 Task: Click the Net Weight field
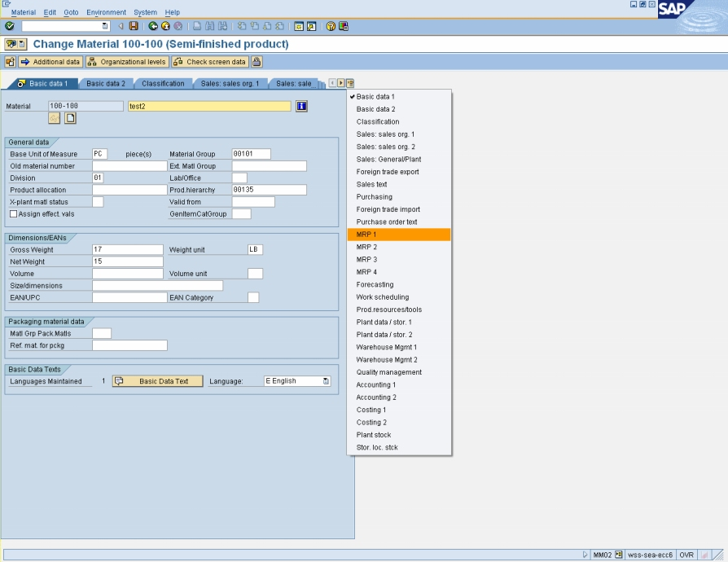tap(128, 262)
